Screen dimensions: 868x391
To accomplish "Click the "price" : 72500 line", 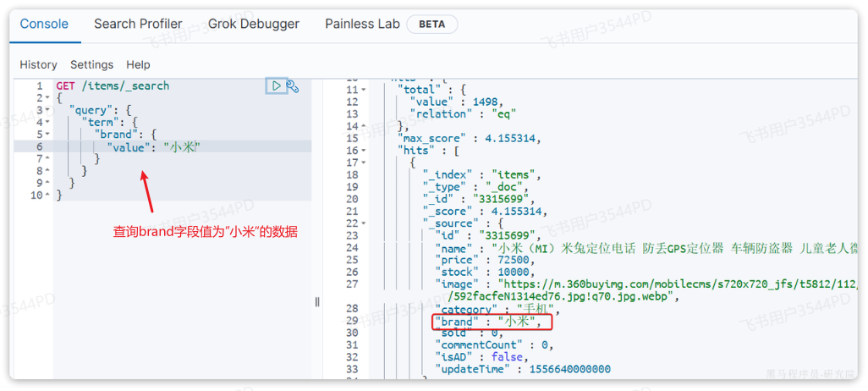I will point(485,260).
